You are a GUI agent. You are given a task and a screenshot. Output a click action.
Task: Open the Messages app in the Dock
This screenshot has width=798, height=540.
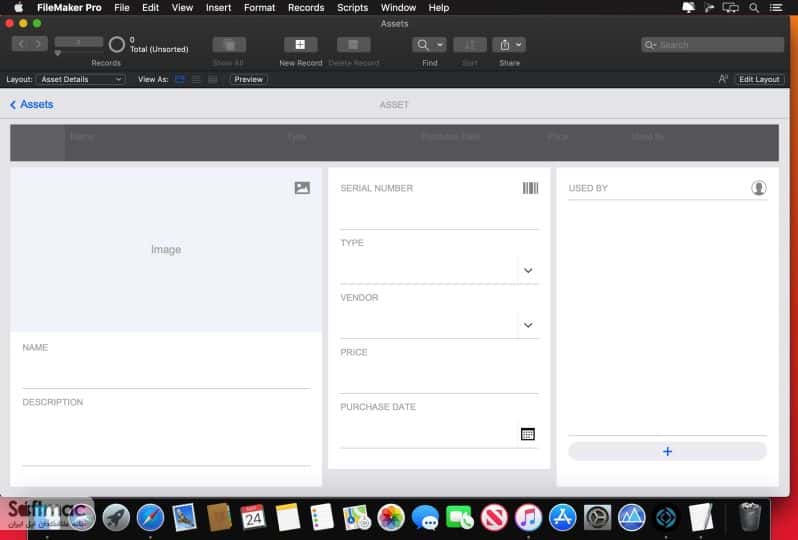click(x=425, y=518)
